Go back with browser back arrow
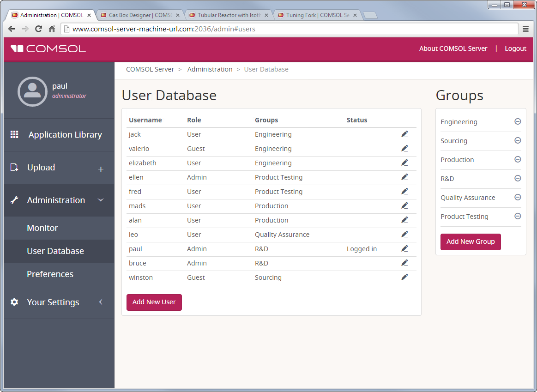Image resolution: width=537 pixels, height=392 pixels. [12, 29]
